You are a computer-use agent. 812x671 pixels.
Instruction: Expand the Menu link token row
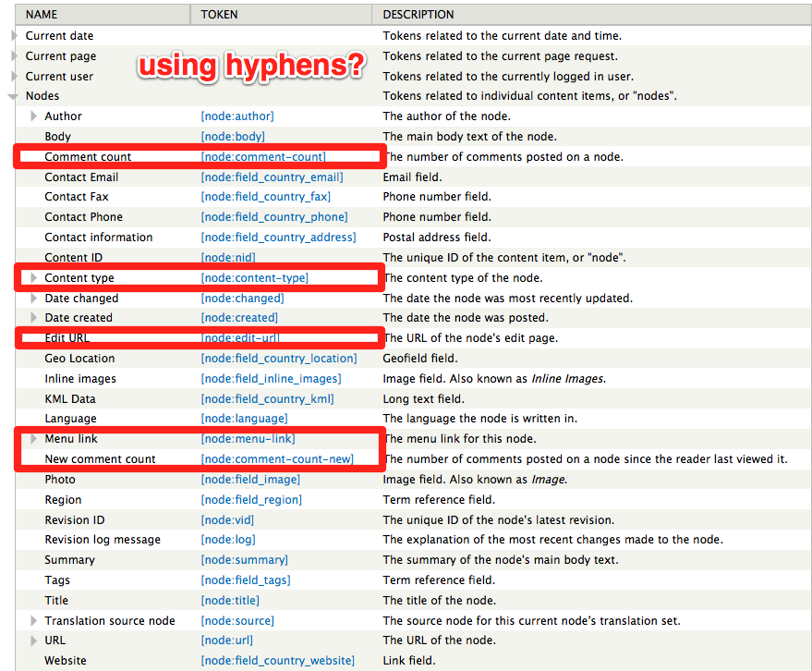pyautogui.click(x=33, y=439)
